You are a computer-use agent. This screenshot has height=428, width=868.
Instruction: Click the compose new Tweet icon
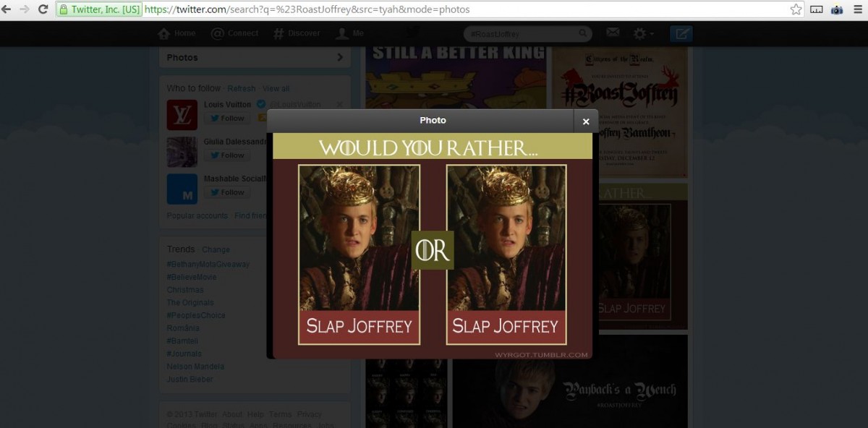pos(681,33)
